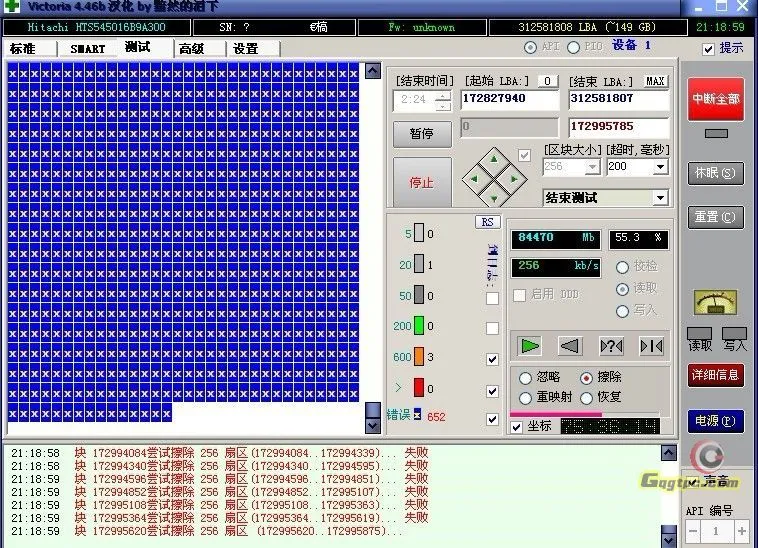The width and height of the screenshot is (758, 548).
Task: Toggle the 坐标 coordinates checkbox
Action: point(516,427)
